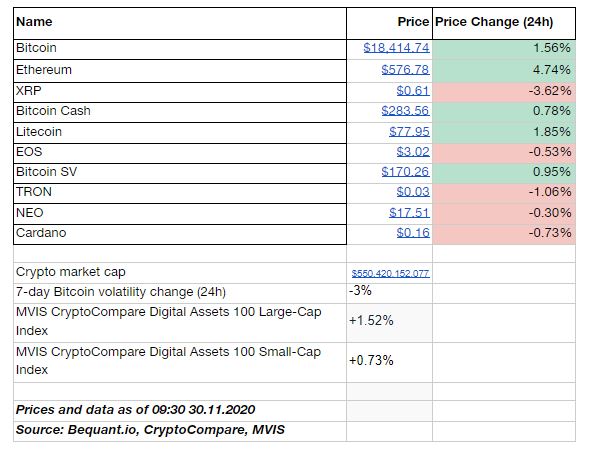Follow the XRP price link $0.61

[x=413, y=90]
